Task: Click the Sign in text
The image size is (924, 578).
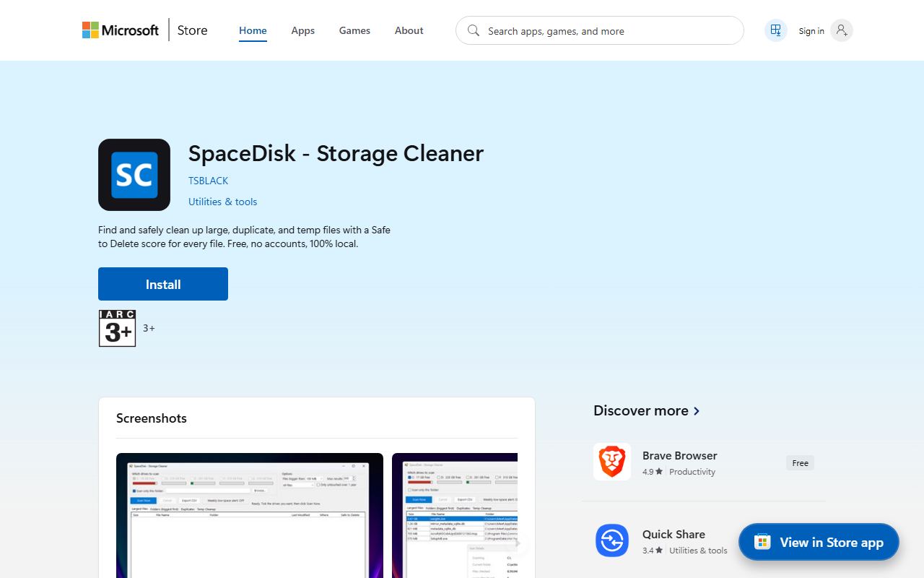Action: (811, 31)
